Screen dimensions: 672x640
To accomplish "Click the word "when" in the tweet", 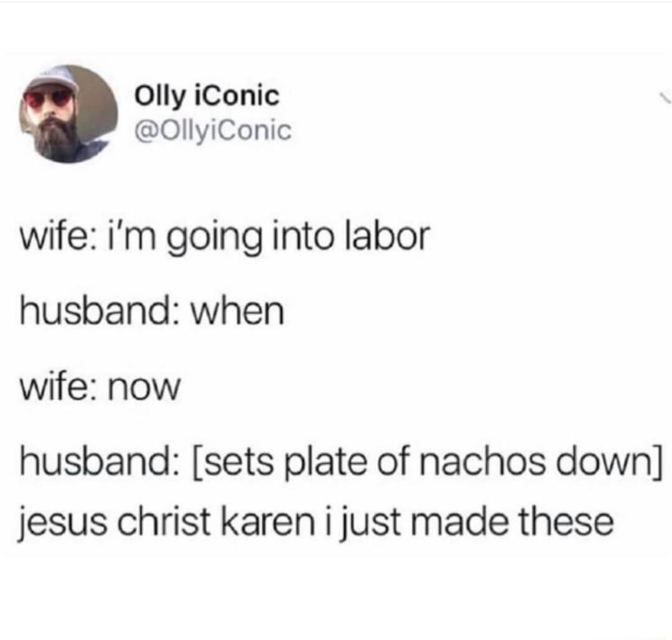I will 238,311.
